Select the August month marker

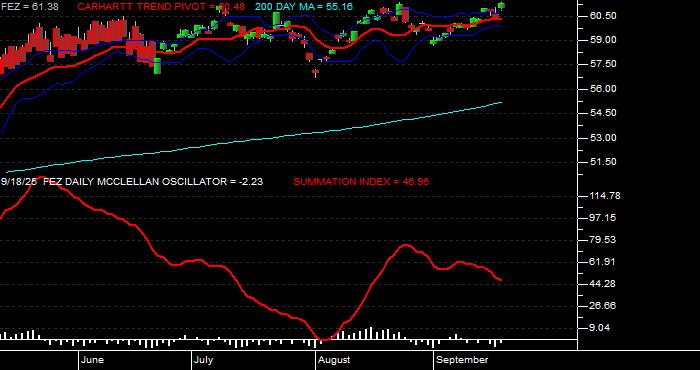coord(334,360)
